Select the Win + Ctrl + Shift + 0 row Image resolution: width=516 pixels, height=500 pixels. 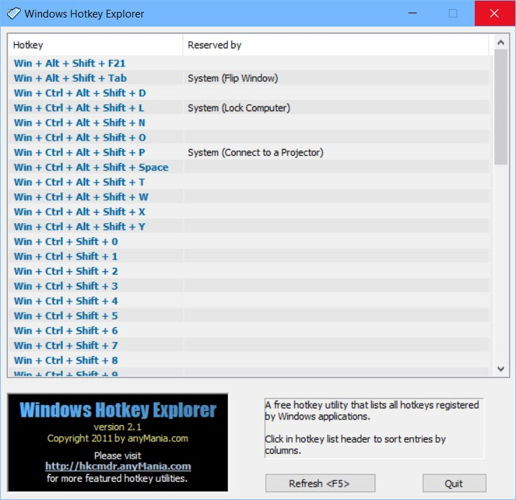[x=248, y=241]
